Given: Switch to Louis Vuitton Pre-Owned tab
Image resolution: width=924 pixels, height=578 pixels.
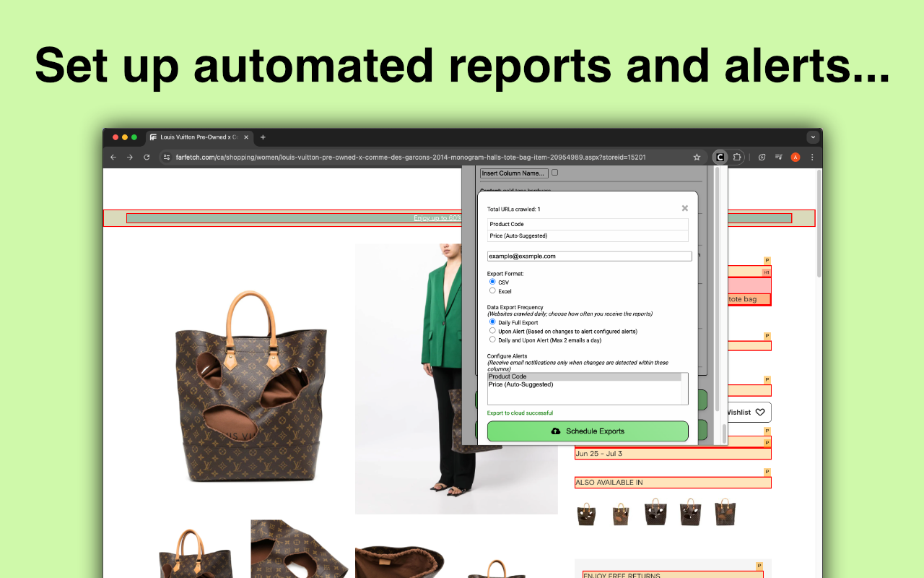Looking at the screenshot, I should [199, 137].
